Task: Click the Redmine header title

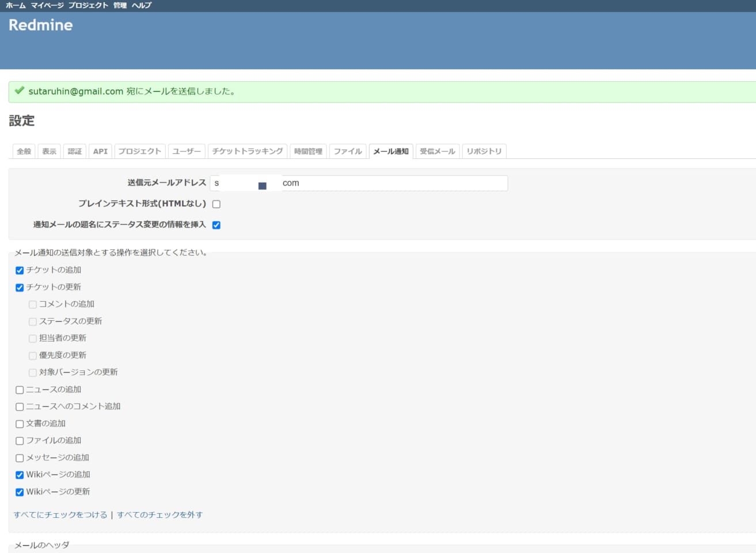Action: (41, 25)
